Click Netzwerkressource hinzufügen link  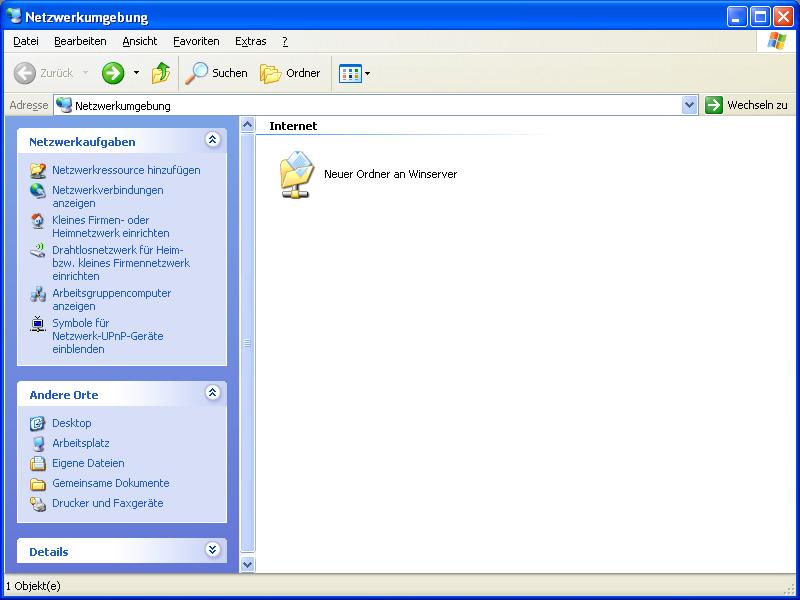(x=126, y=170)
